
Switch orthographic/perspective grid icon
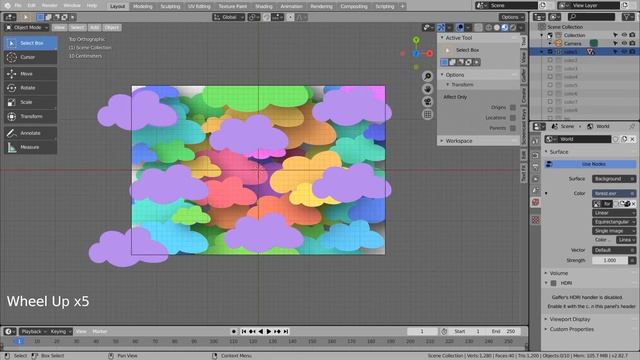tap(427, 115)
